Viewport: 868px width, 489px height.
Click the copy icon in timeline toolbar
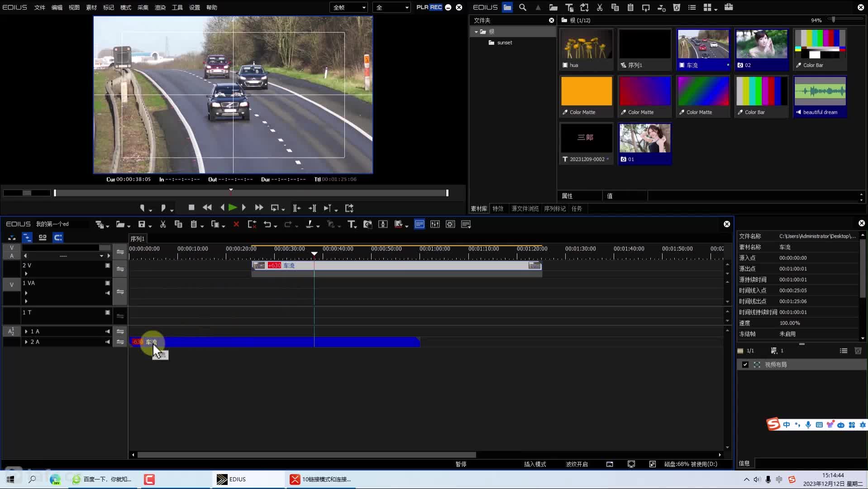[178, 224]
